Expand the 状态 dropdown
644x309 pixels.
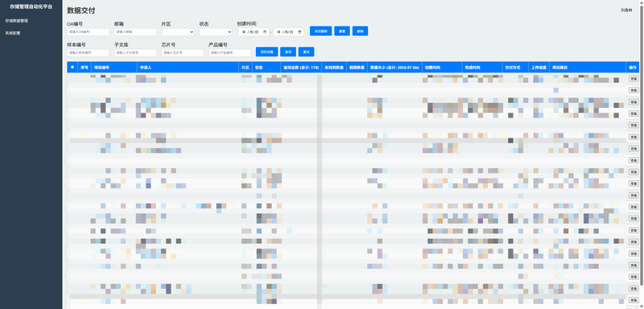pyautogui.click(x=216, y=31)
